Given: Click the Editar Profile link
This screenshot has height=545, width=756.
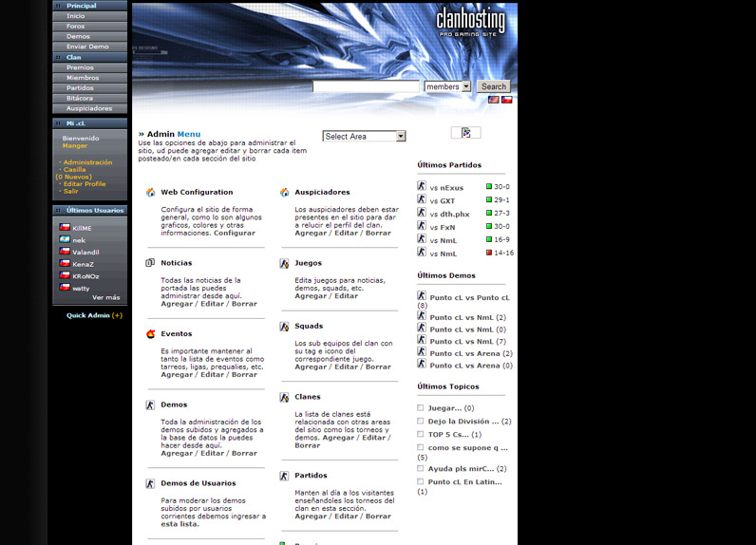Looking at the screenshot, I should click(x=85, y=184).
